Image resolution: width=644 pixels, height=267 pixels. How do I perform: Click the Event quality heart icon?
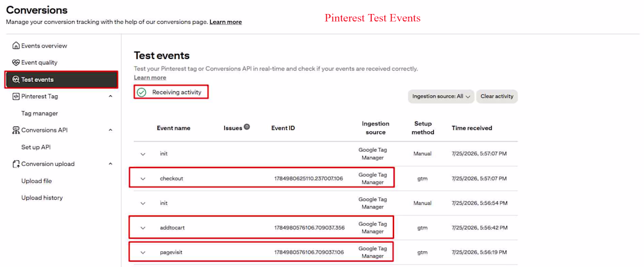pyautogui.click(x=16, y=63)
